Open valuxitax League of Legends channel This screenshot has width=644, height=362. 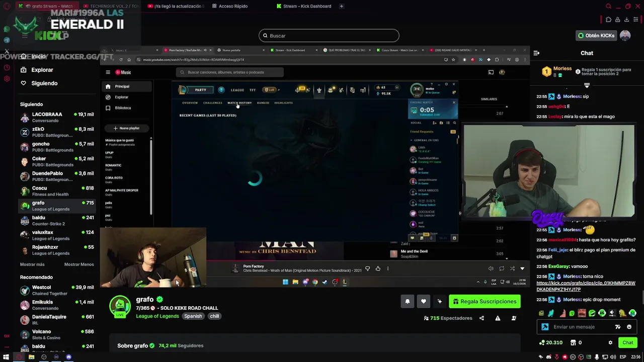57,235
